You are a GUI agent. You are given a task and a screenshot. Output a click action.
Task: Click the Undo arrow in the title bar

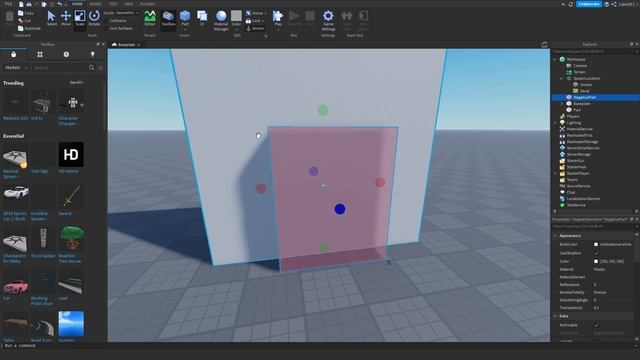pos(60,4)
